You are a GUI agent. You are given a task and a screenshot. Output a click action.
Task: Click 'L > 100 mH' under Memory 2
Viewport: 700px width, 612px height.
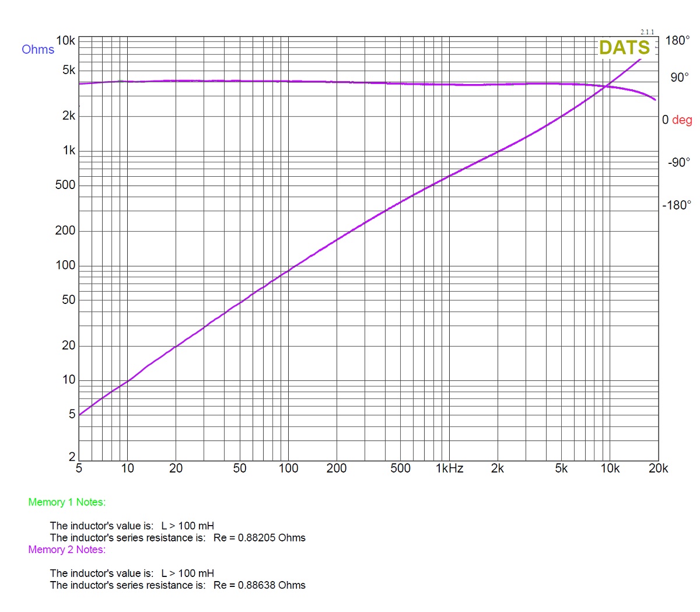coord(188,573)
